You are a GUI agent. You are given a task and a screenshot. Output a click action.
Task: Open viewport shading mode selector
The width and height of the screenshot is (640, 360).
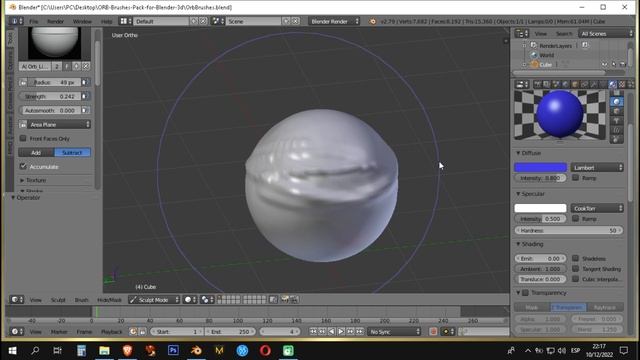pos(190,300)
